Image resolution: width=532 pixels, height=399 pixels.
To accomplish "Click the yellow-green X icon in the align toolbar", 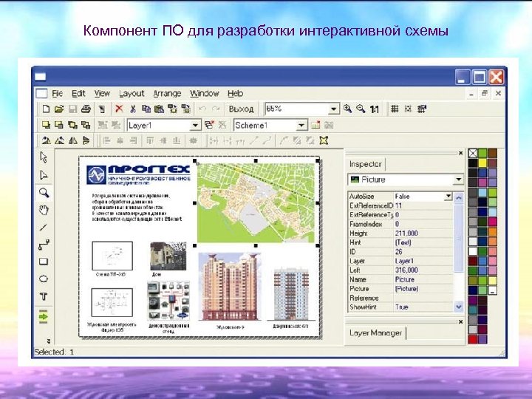I will (x=324, y=140).
